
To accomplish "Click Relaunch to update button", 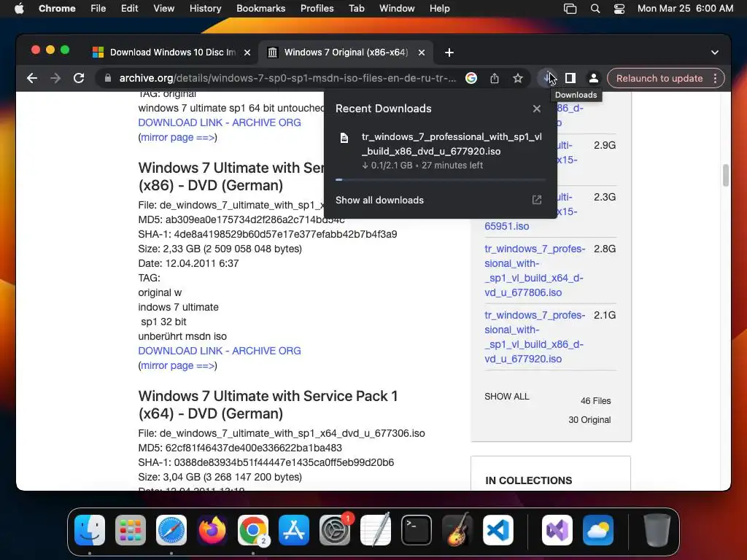I will pyautogui.click(x=659, y=78).
